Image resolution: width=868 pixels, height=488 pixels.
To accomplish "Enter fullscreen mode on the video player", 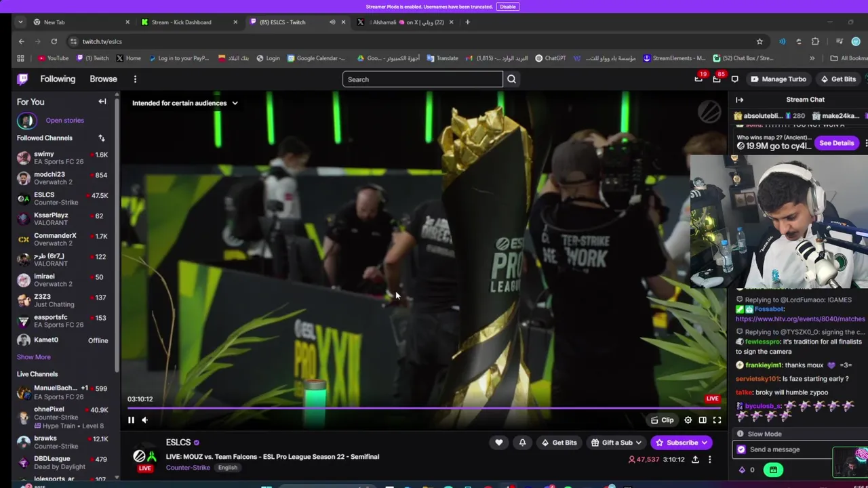I will click(717, 420).
